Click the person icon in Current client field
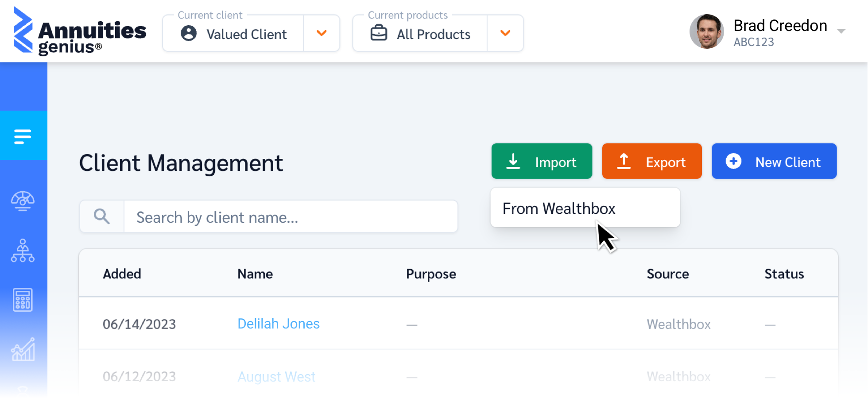868x402 pixels. (x=188, y=33)
